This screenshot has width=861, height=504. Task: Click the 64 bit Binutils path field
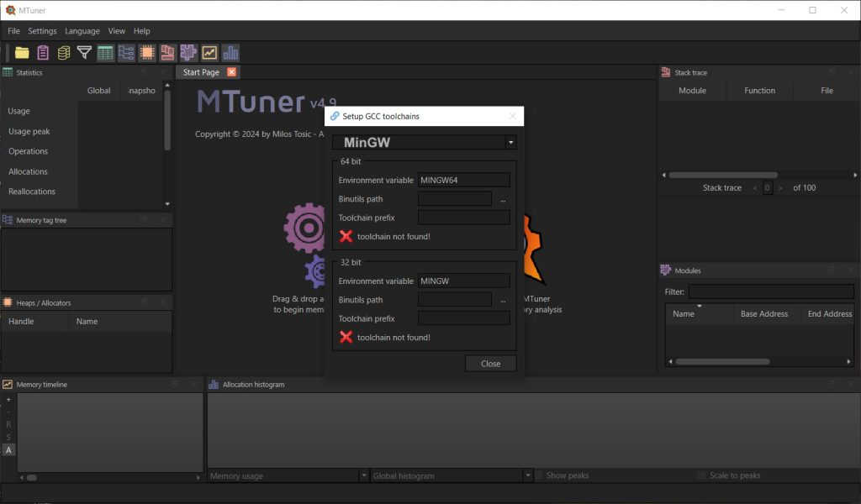point(455,199)
